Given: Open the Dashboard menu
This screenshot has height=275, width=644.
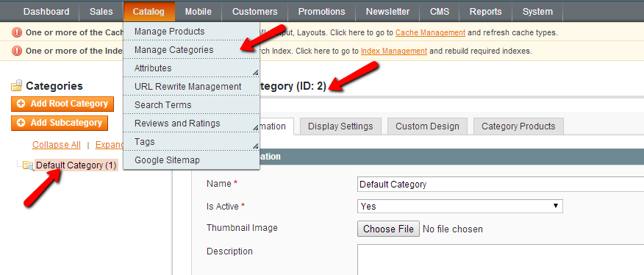Looking at the screenshot, I should [x=46, y=12].
